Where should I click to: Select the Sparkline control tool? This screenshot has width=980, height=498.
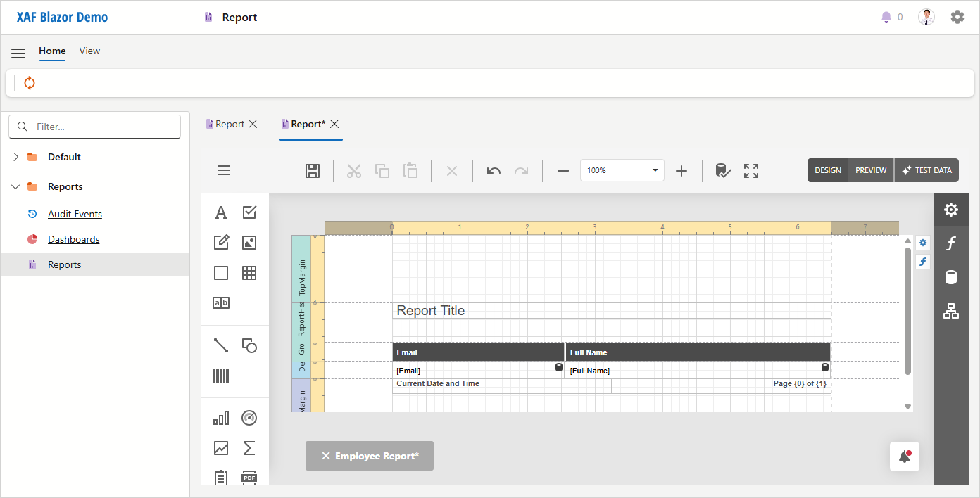click(221, 448)
